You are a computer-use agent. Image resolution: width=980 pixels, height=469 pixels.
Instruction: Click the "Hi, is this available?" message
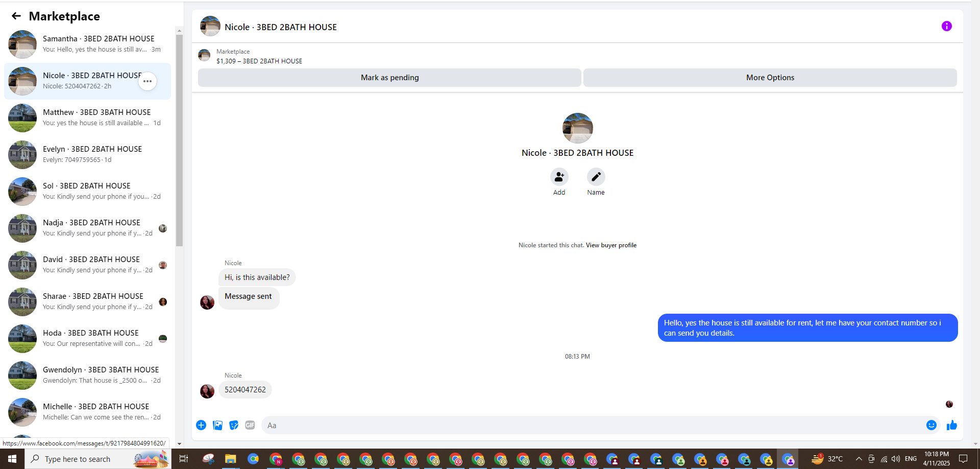coord(257,277)
